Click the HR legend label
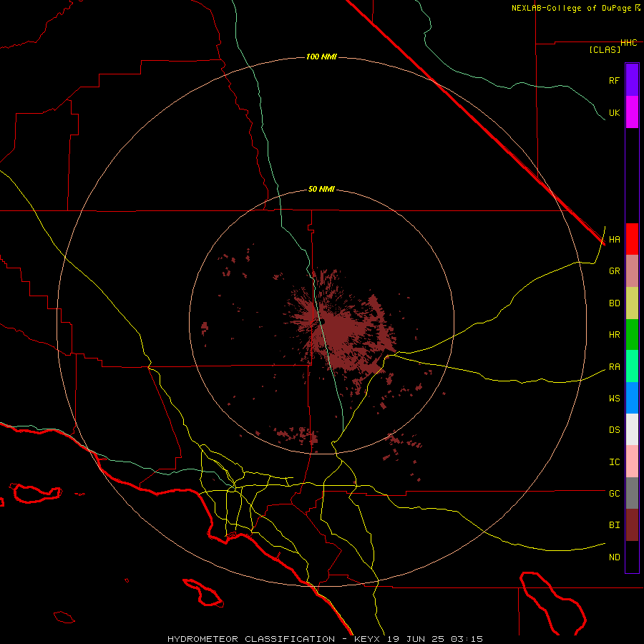Viewport: 644px width, 644px height. point(614,335)
